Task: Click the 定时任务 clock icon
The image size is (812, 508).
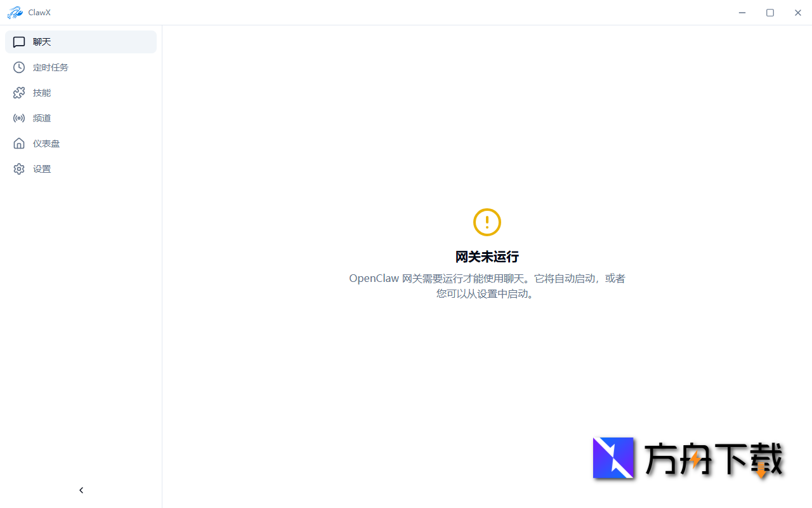Action: [19, 67]
